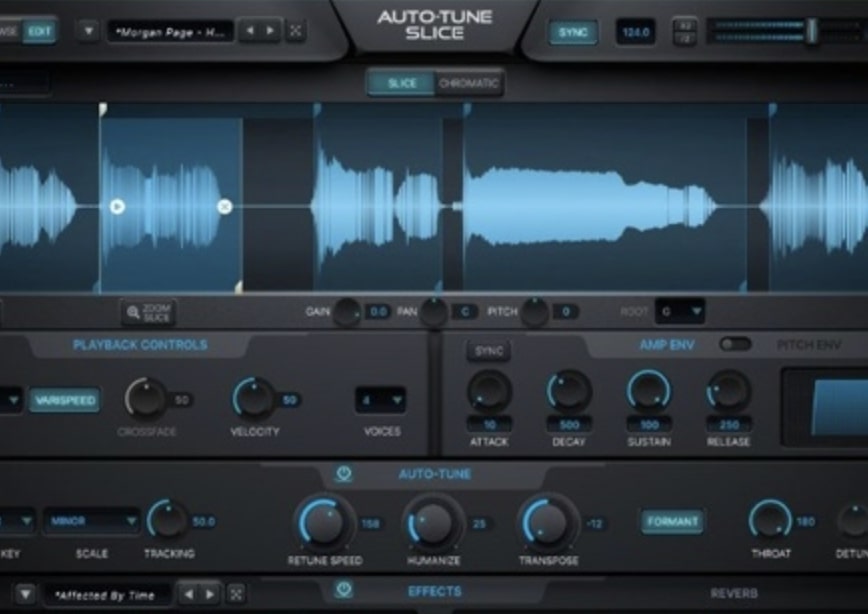Click the randomize icon beside the Morgan Page preset

(296, 30)
